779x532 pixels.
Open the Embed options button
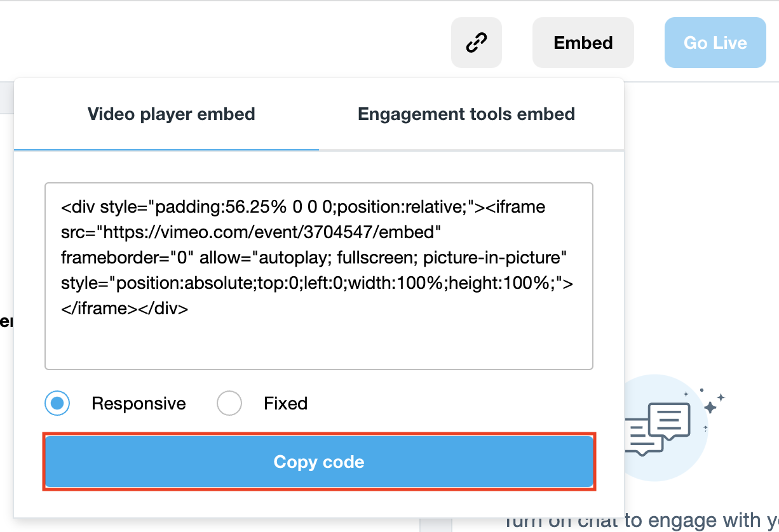click(583, 43)
